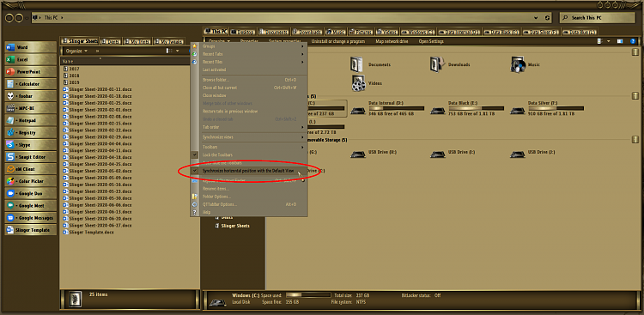Select USB Drive (J:)
The width and height of the screenshot is (644, 315).
(x=533, y=153)
